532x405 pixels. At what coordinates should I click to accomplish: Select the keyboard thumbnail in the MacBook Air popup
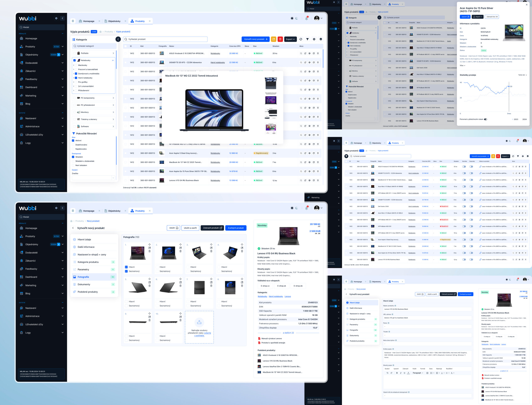tap(271, 113)
